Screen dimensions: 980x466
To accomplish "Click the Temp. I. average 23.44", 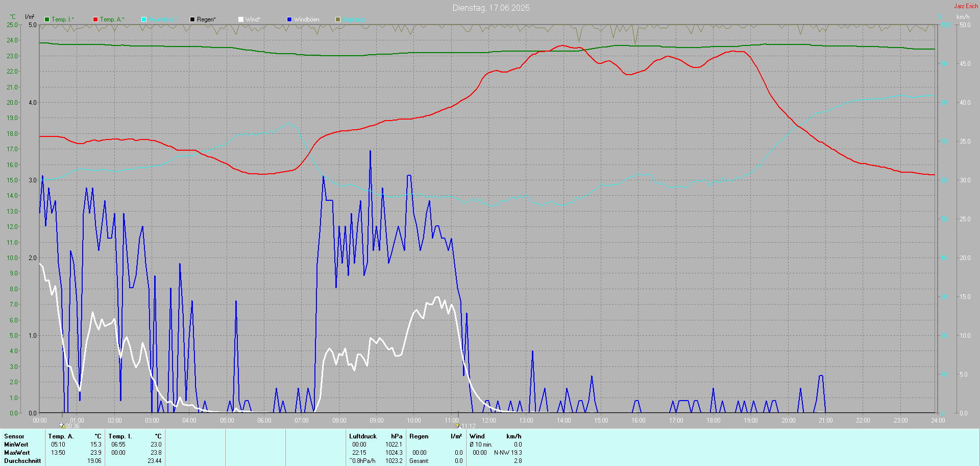I will coord(155,461).
